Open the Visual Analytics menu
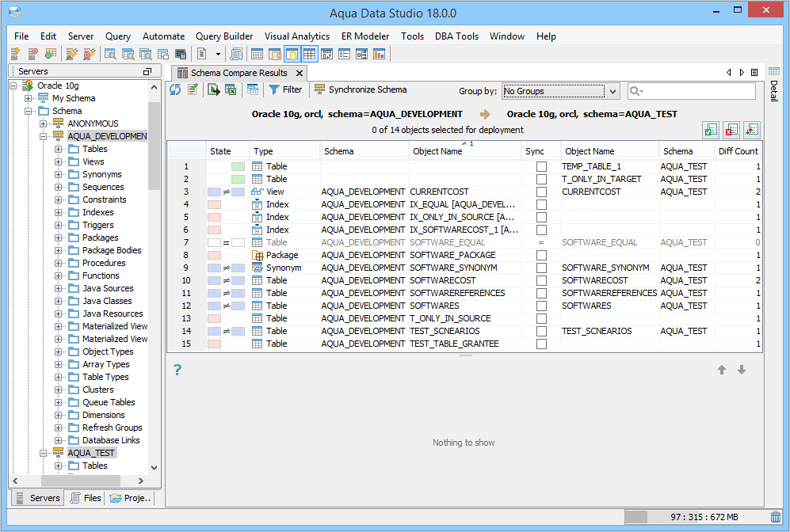790x532 pixels. pos(297,36)
